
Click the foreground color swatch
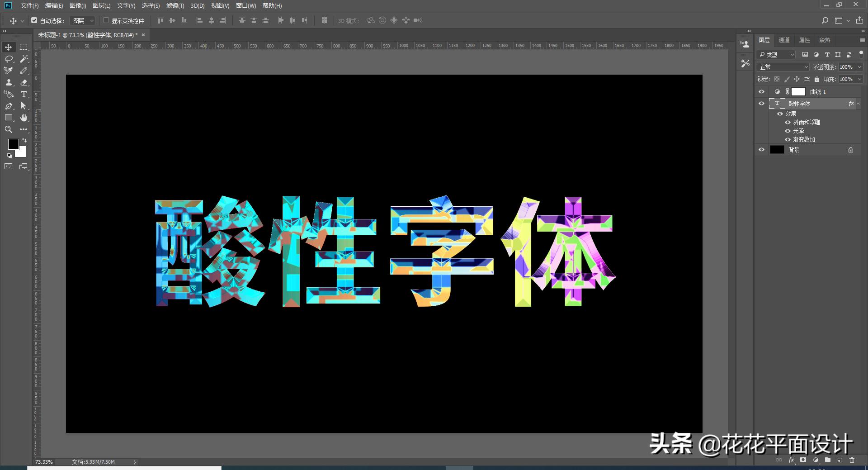[x=13, y=144]
